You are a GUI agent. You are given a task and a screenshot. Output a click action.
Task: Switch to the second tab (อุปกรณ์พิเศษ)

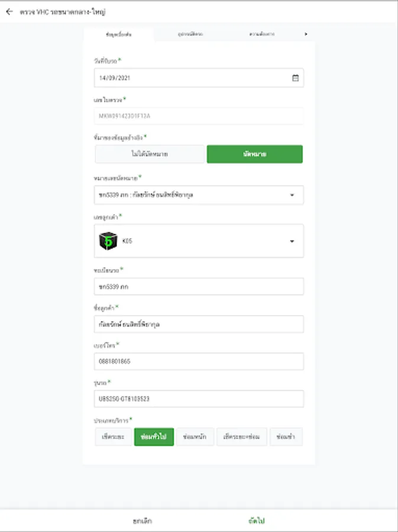190,35
